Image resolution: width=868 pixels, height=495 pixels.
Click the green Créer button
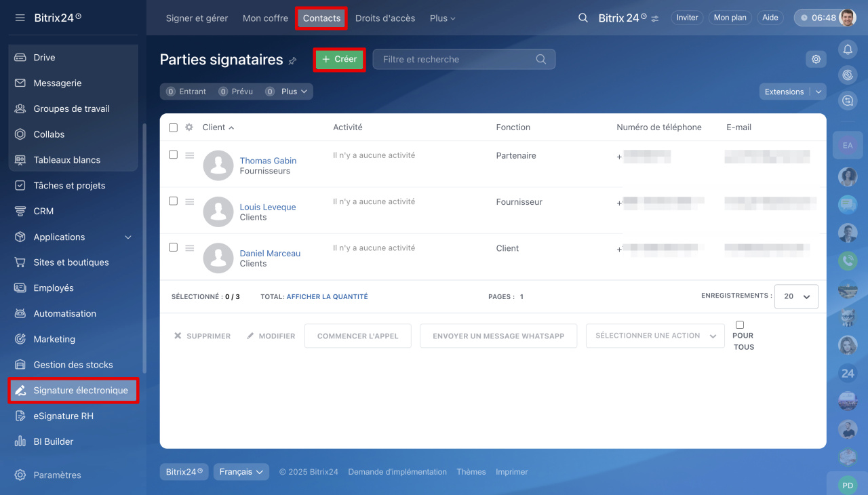coord(339,59)
